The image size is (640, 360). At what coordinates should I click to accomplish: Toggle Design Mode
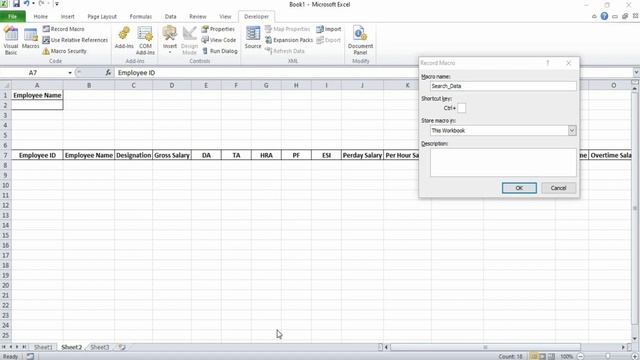tap(189, 40)
